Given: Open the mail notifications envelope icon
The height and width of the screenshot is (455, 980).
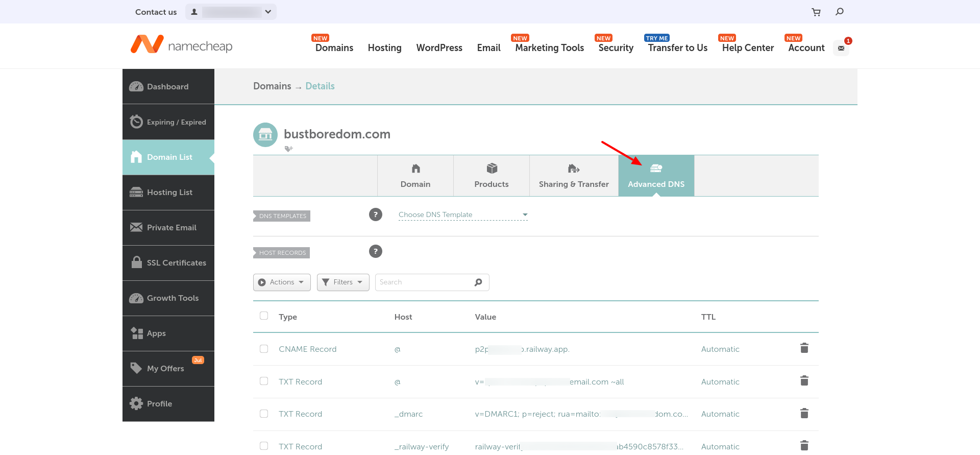Looking at the screenshot, I should pos(841,48).
